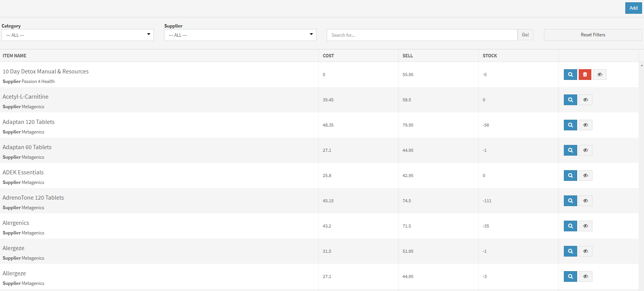644x291 pixels.
Task: Click cost value 35.45
Action: 328,100
